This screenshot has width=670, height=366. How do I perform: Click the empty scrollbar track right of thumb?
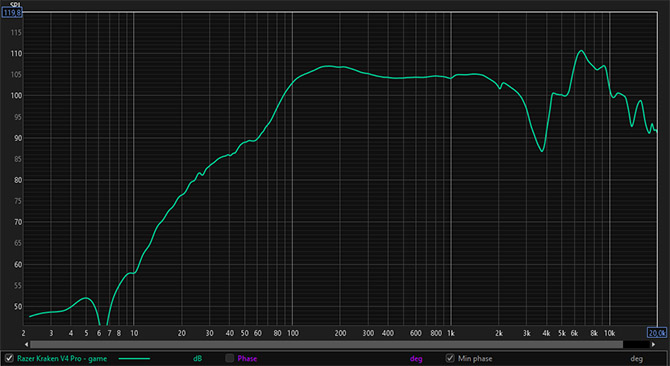pos(636,344)
